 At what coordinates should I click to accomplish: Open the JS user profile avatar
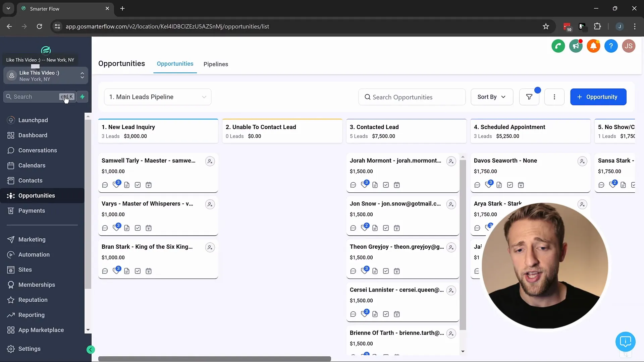629,46
